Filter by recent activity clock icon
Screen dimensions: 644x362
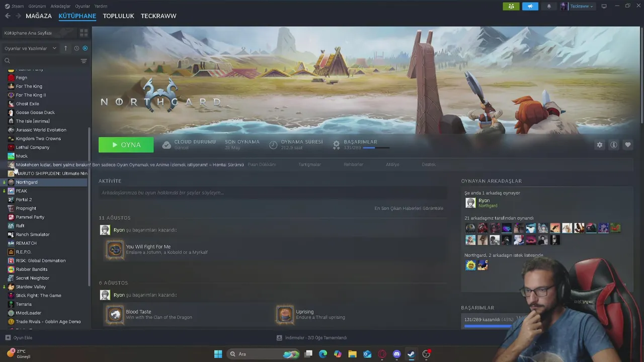[x=76, y=48]
